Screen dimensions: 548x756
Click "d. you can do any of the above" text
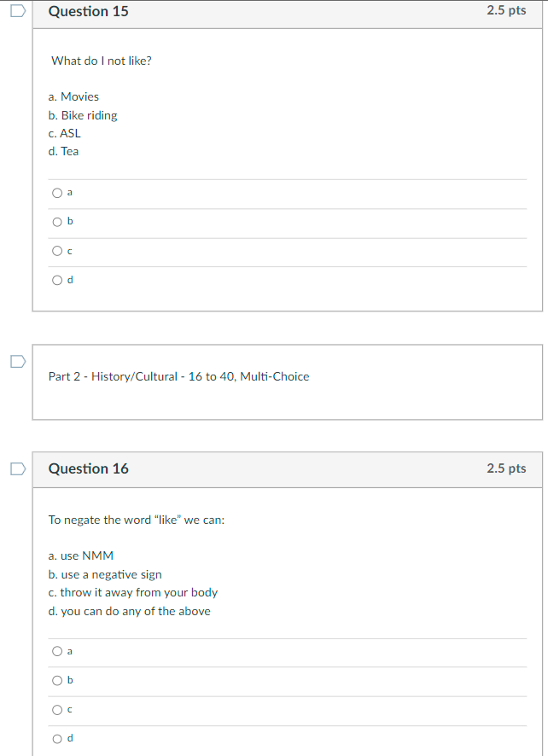(129, 611)
